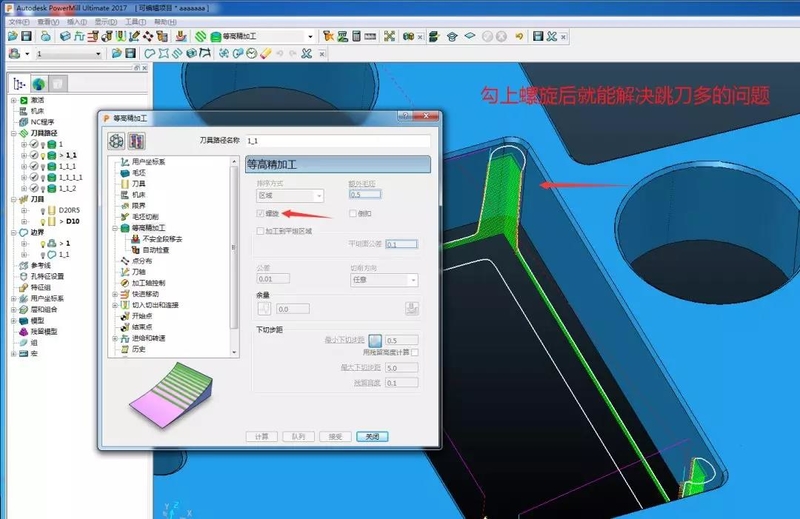Open the calculator icon in the top toolbar
Screen dimensions: 800x519
tap(357, 36)
